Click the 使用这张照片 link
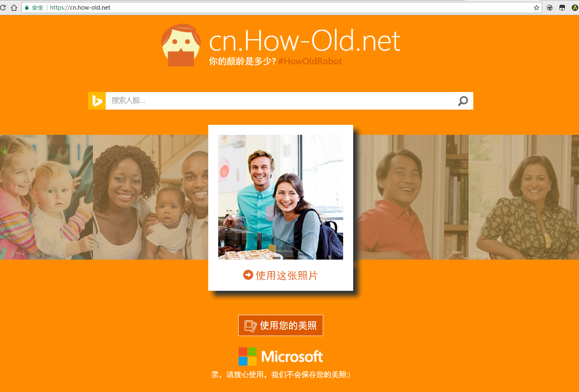 pos(287,275)
